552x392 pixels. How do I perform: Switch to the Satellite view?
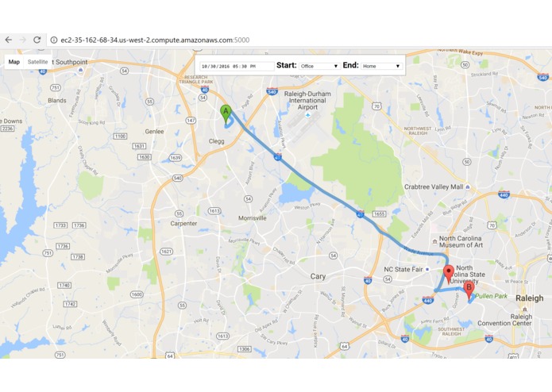coord(37,62)
